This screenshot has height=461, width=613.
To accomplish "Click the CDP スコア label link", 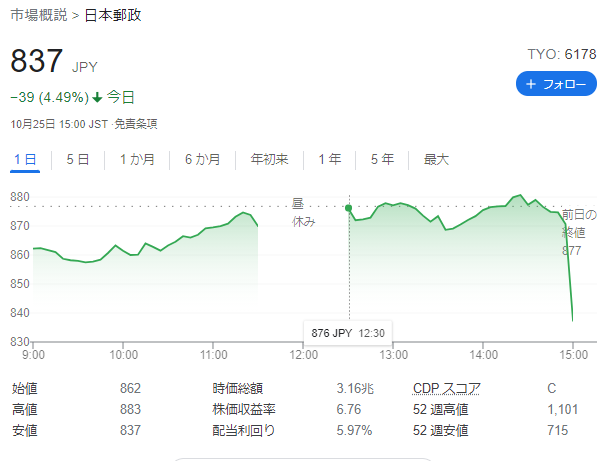I will click(x=446, y=388).
